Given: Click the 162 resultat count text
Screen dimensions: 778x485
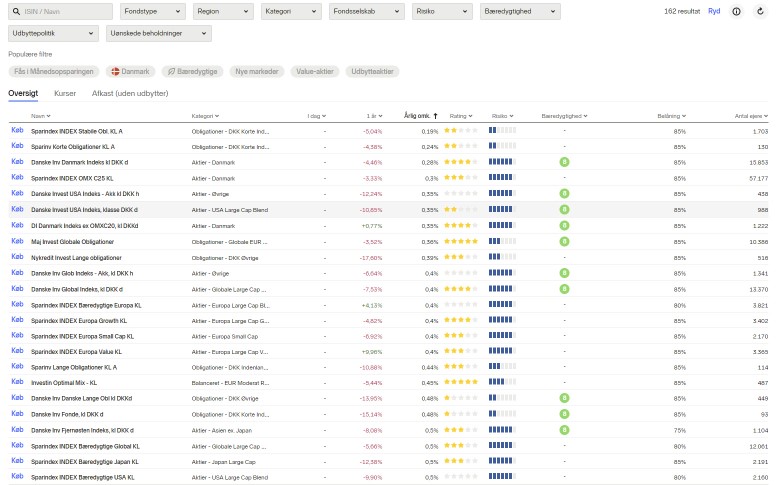Looking at the screenshot, I should click(682, 11).
